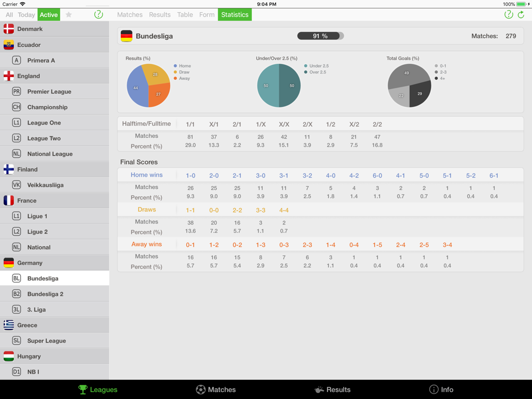The height and width of the screenshot is (399, 532).
Task: Open Ligue 1 in sidebar
Action: pyautogui.click(x=55, y=216)
